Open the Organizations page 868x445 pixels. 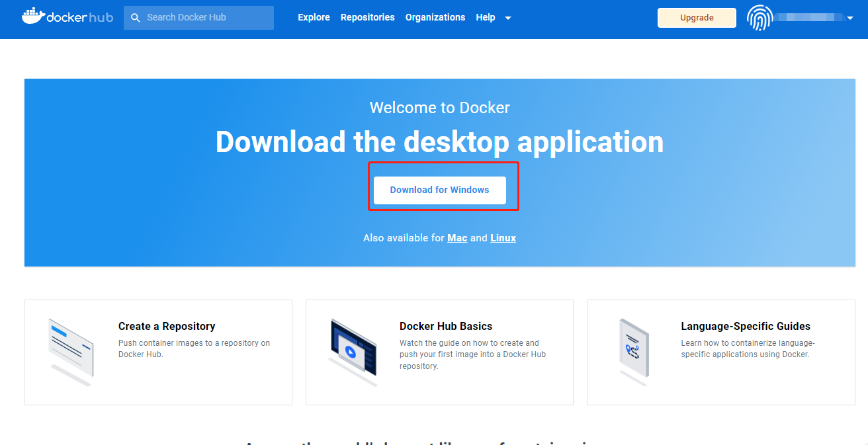[435, 17]
